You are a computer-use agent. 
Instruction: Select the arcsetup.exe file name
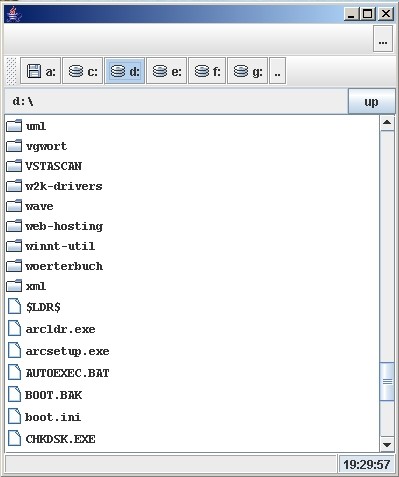pyautogui.click(x=67, y=351)
